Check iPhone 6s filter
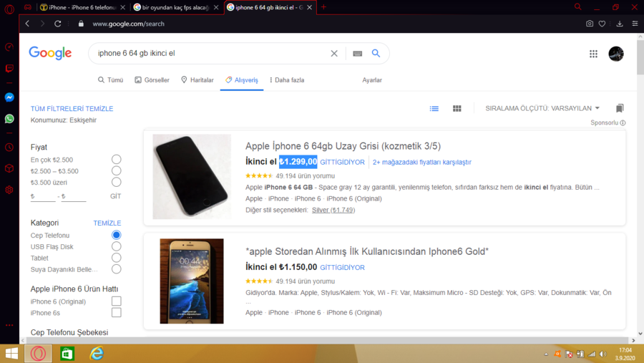Image resolution: width=644 pixels, height=363 pixels. coord(116,312)
